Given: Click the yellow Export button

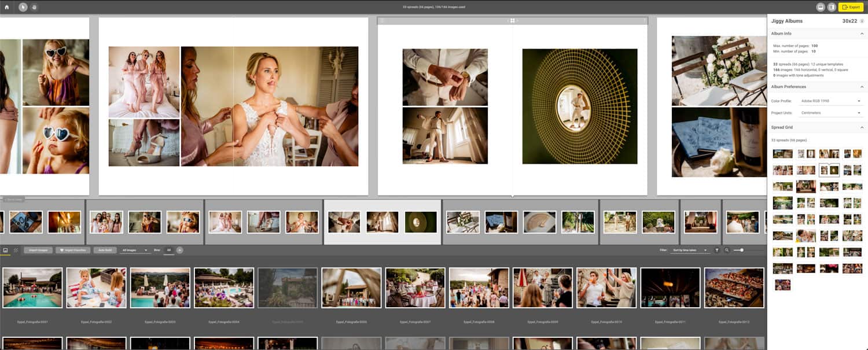Looking at the screenshot, I should [851, 7].
